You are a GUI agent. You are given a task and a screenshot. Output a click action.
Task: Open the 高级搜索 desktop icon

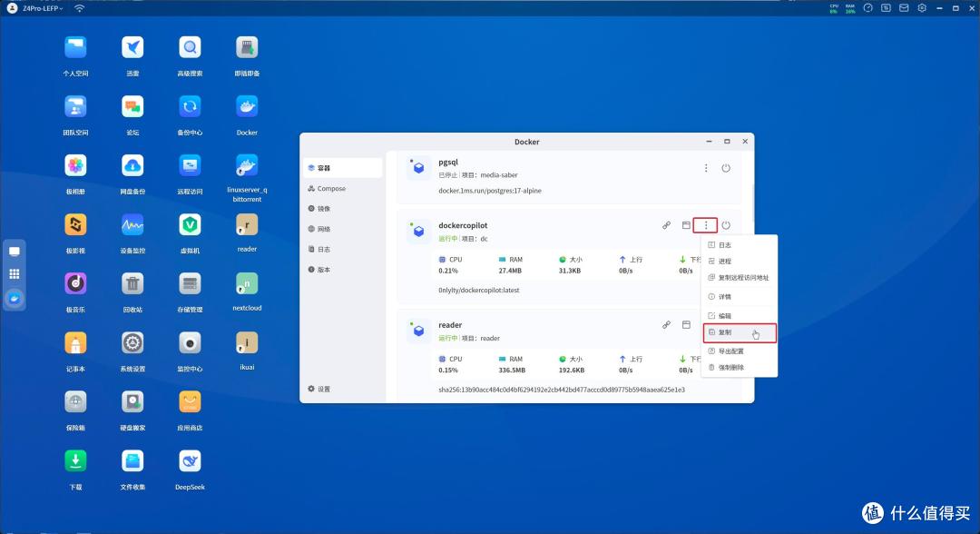(190, 48)
